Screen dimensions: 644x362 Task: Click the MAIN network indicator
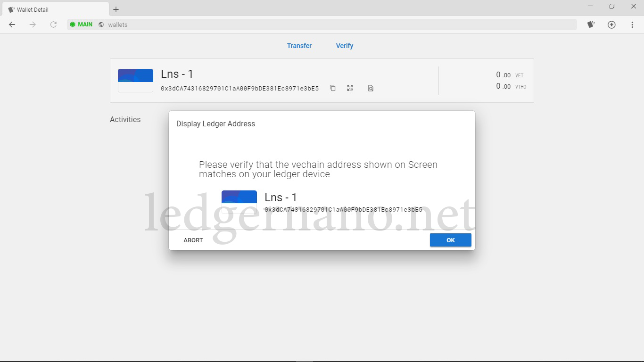click(81, 25)
